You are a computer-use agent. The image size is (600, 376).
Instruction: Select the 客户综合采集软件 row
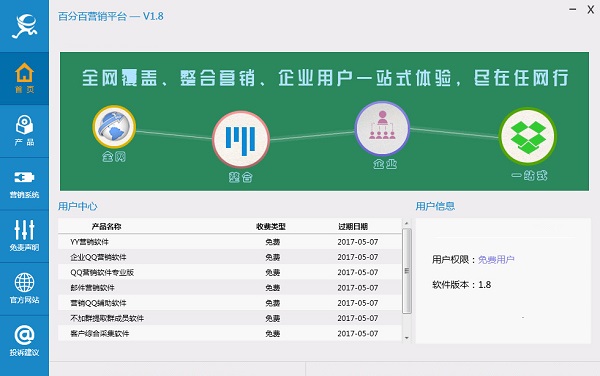click(x=230, y=334)
